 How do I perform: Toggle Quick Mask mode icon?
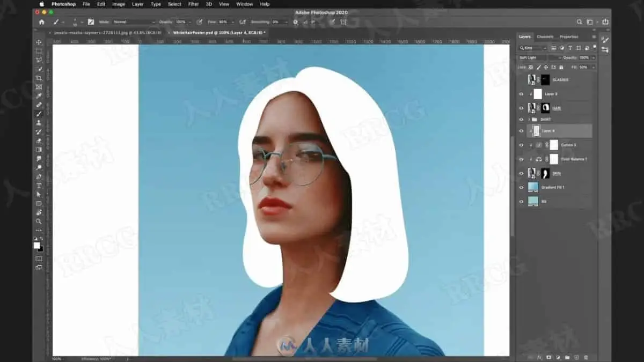tap(39, 258)
